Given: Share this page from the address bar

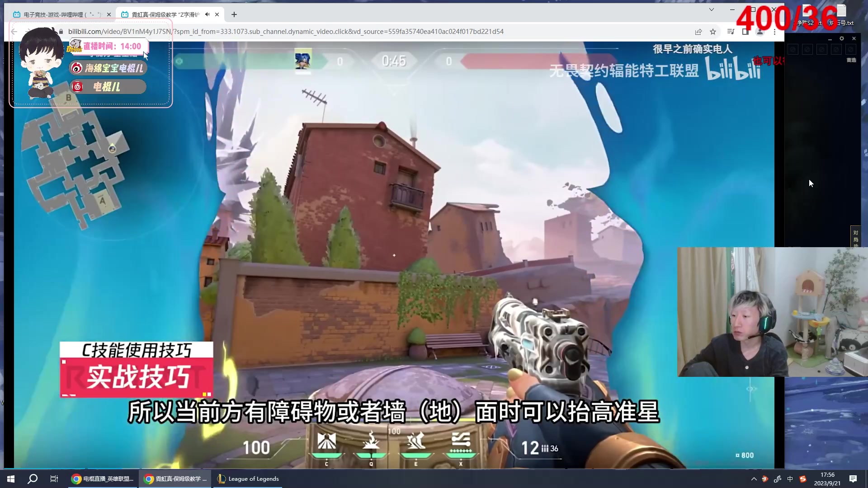Looking at the screenshot, I should [x=698, y=32].
